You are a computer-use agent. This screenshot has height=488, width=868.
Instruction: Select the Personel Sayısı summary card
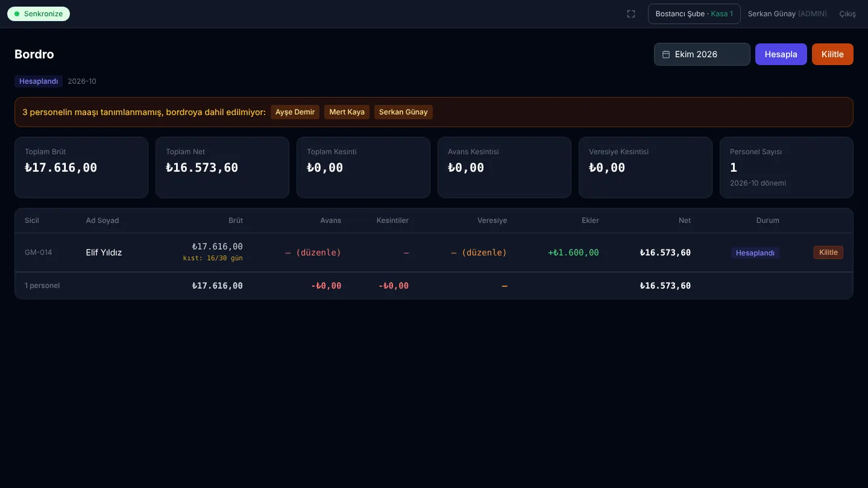coord(787,167)
